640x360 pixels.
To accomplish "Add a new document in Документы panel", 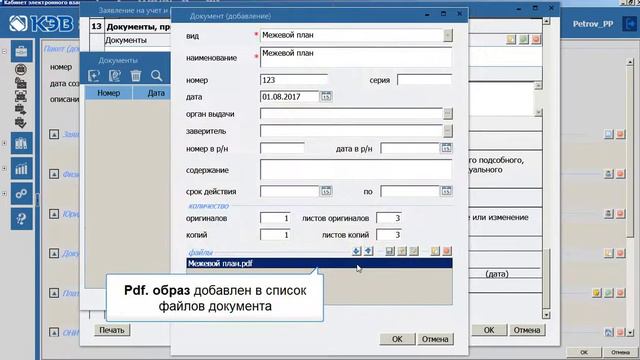I will click(x=94, y=76).
